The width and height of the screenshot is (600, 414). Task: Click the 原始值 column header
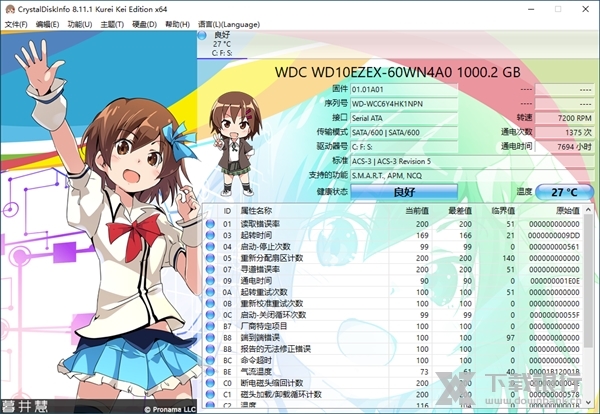[568, 211]
